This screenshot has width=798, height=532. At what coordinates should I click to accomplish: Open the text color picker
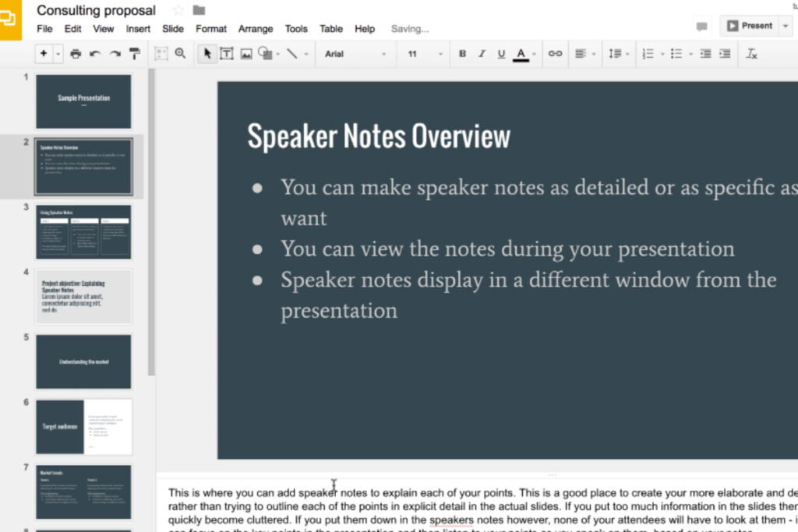tap(521, 54)
